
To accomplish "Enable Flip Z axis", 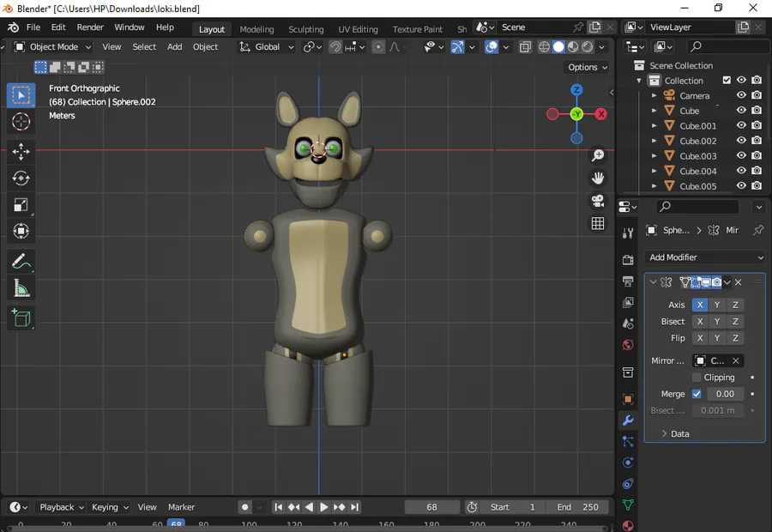I will pos(735,338).
